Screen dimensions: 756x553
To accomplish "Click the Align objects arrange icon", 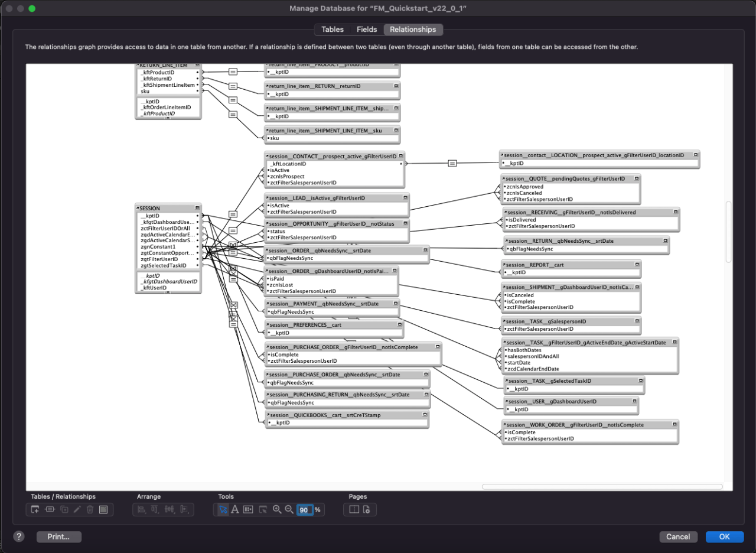I will pyautogui.click(x=142, y=509).
